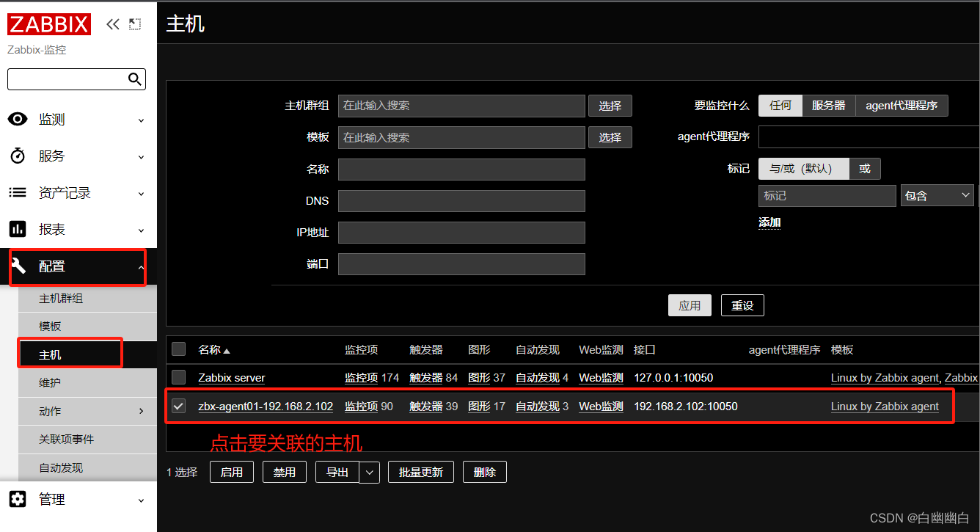Click the 禁用 button

coord(285,472)
